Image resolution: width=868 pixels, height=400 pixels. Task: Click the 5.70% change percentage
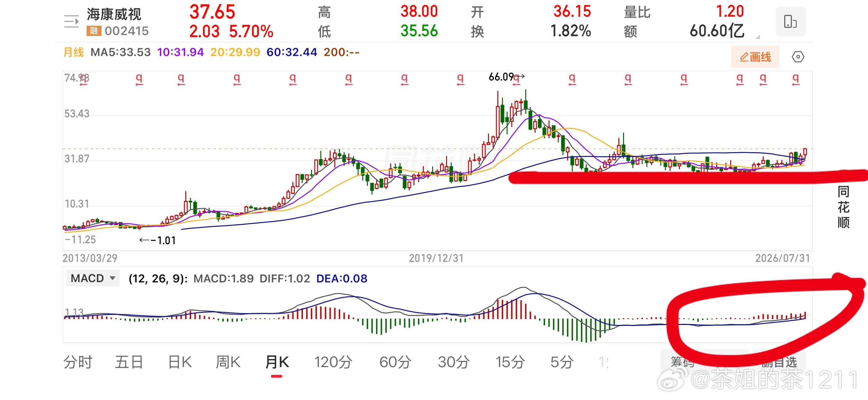(x=251, y=31)
